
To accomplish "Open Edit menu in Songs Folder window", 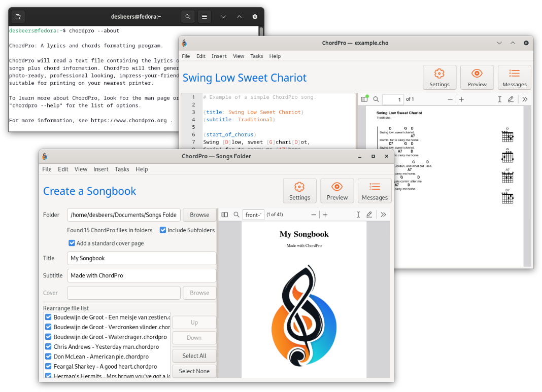I will click(63, 169).
